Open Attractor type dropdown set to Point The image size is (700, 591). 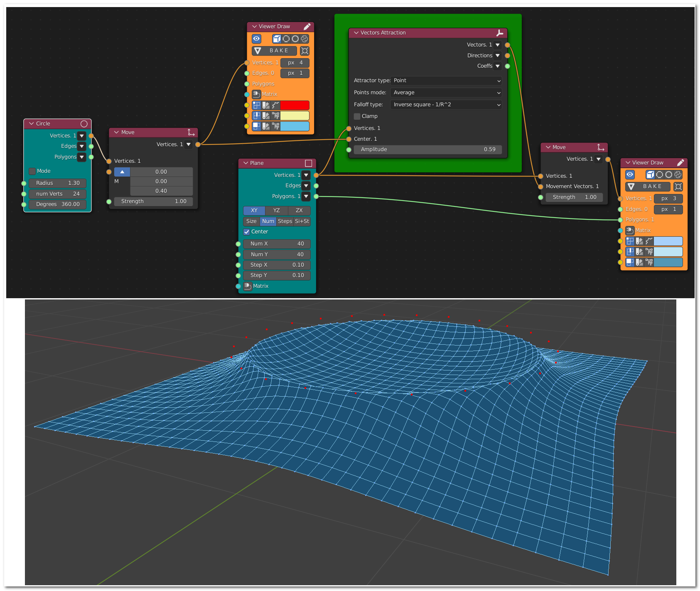coord(446,81)
